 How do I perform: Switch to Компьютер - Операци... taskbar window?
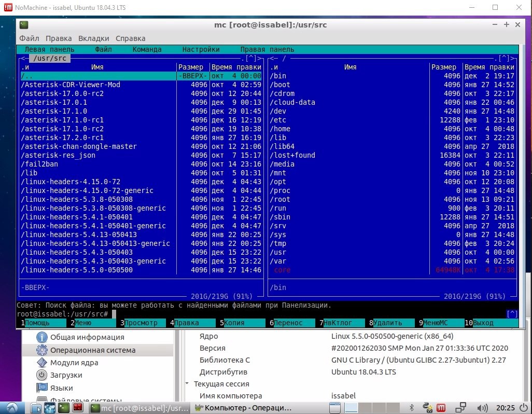coord(243,408)
